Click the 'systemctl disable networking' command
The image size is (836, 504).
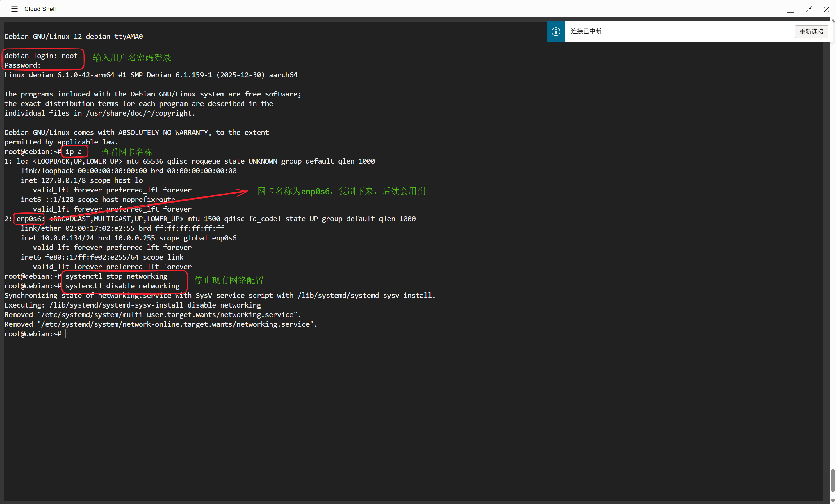coord(122,286)
